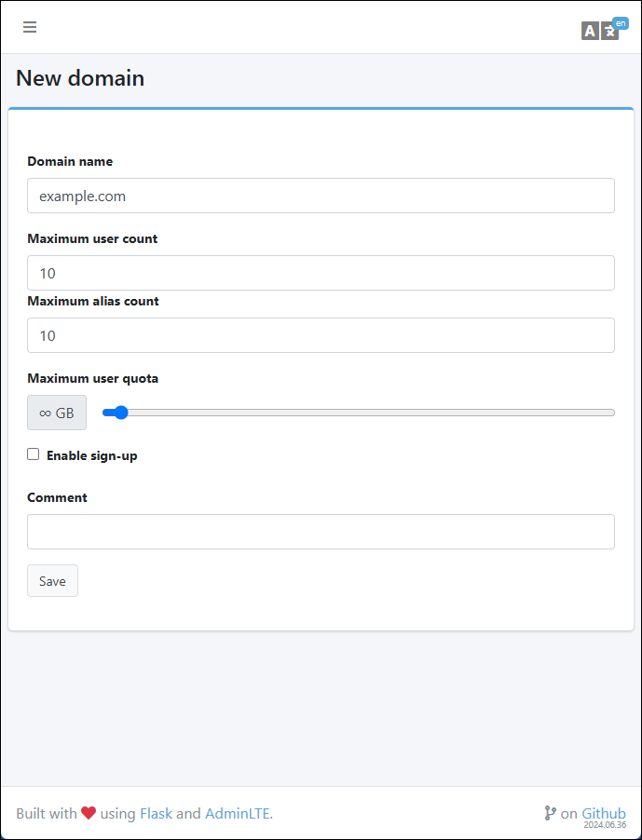Image resolution: width=642 pixels, height=840 pixels.
Task: Open the language translation selector icon
Action: pos(599,31)
